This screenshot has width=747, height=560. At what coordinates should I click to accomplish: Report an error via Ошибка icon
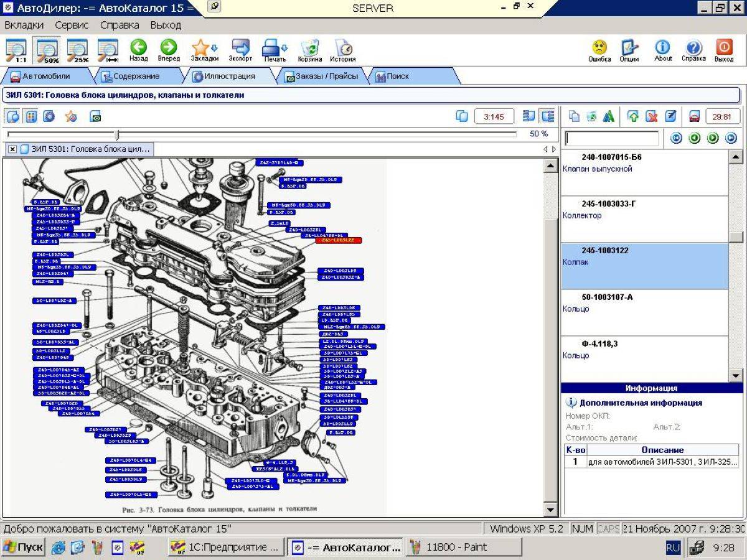click(x=599, y=50)
